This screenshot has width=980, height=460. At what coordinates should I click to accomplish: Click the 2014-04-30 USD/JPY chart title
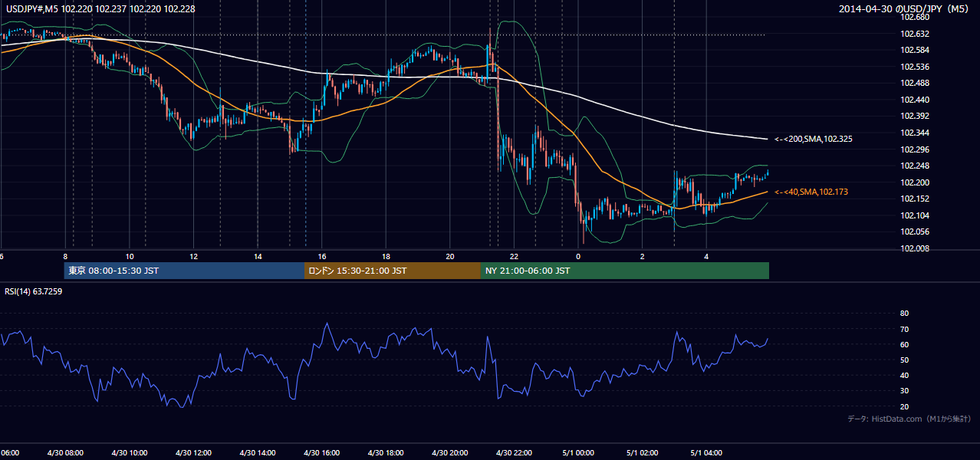pos(905,9)
